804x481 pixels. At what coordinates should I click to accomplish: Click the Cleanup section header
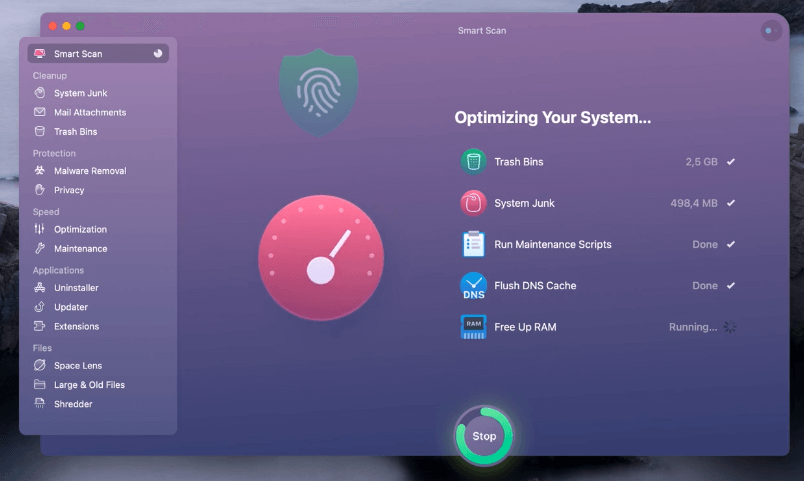pos(50,75)
